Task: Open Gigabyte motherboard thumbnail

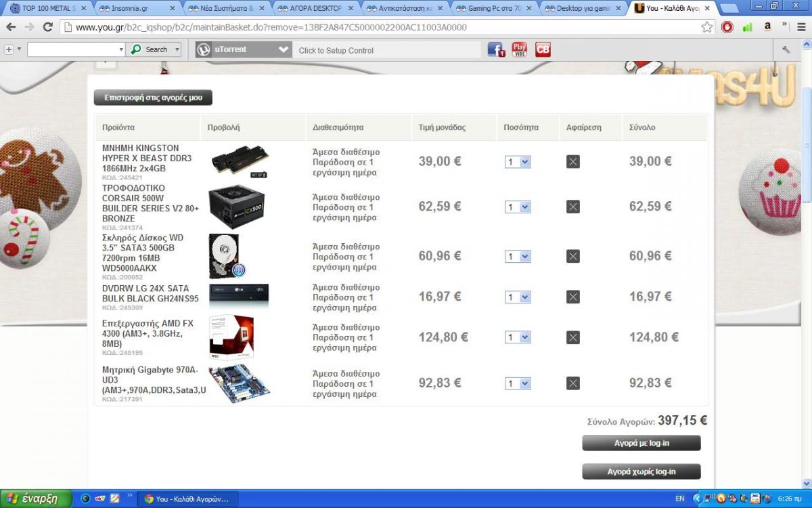Action: pyautogui.click(x=239, y=383)
